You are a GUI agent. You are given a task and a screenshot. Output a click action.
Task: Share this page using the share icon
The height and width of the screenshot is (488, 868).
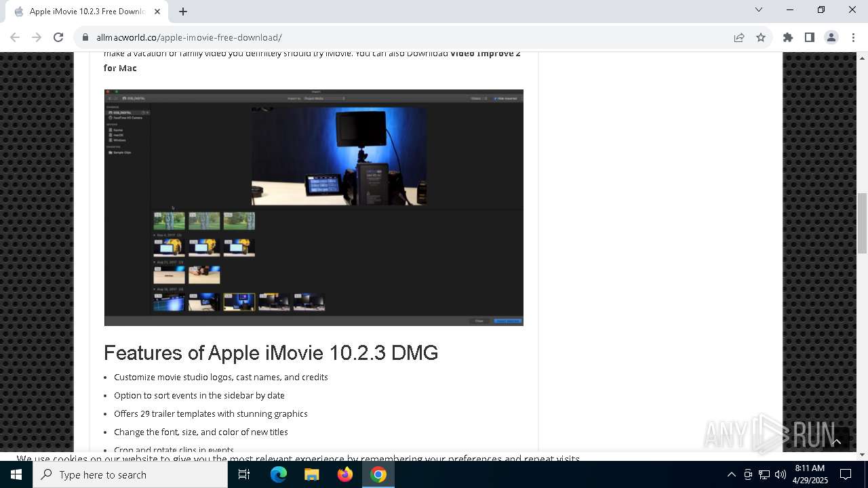click(739, 37)
